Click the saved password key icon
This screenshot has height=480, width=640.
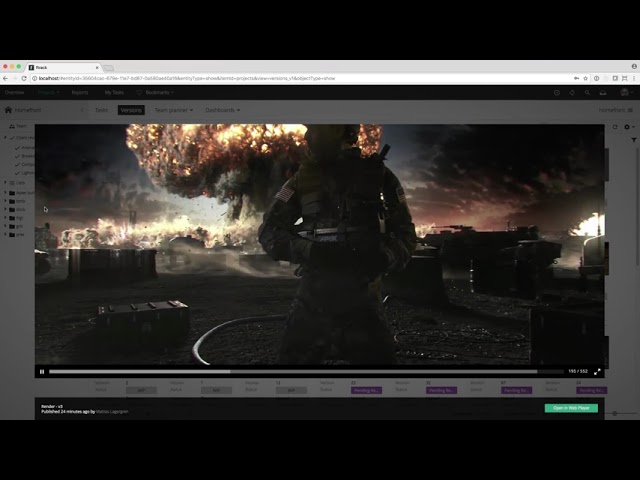(576, 78)
